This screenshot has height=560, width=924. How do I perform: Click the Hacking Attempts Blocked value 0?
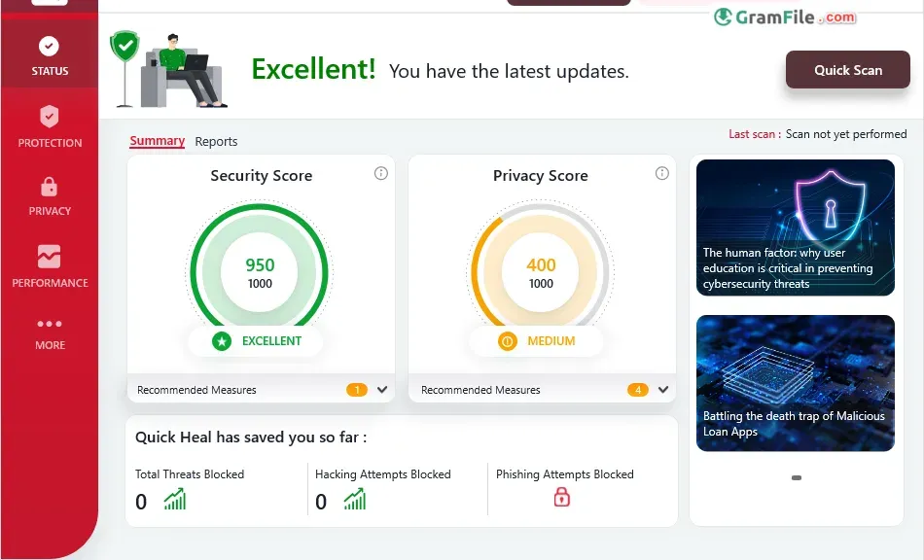pyautogui.click(x=321, y=502)
